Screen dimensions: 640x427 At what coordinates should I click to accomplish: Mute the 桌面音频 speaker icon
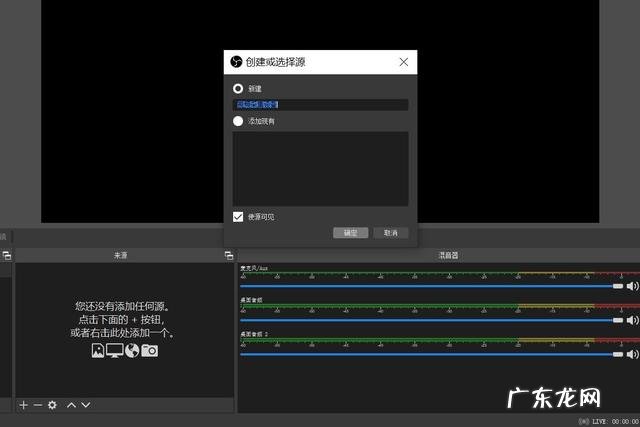[x=632, y=320]
